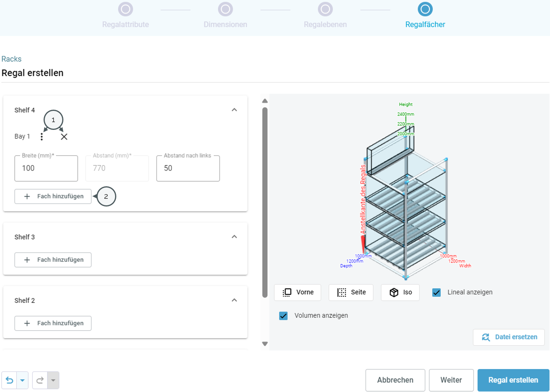The image size is (550, 392).
Task: Open the Bay 1 three-dot options menu
Action: (42, 137)
